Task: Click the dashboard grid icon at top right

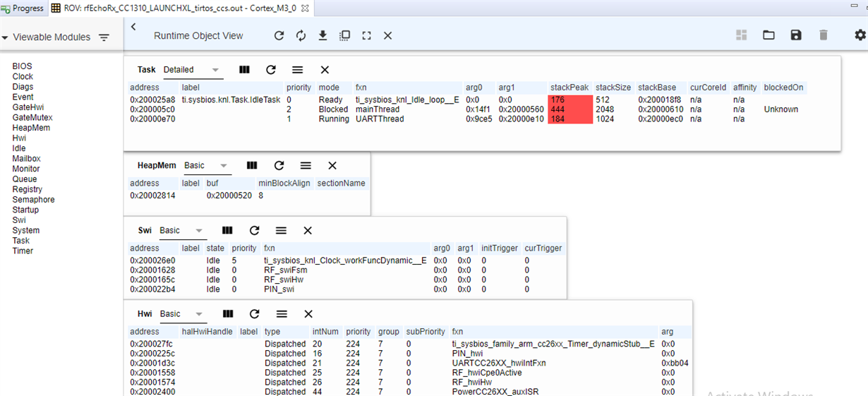Action: [x=741, y=35]
